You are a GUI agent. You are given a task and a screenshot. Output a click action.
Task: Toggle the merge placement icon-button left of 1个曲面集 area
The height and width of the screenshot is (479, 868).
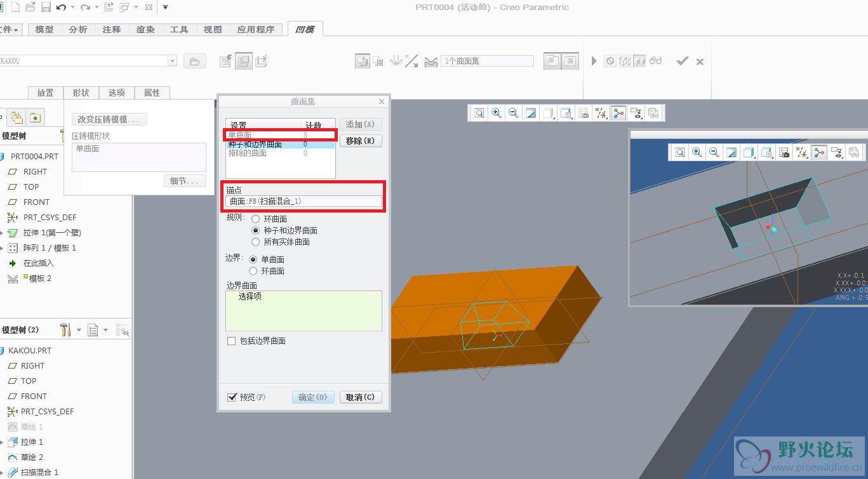(362, 61)
